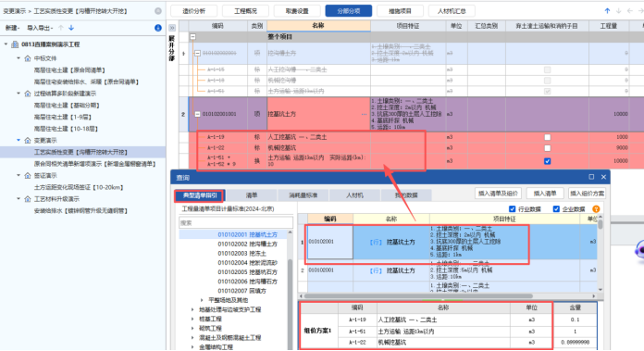Click the house icon beside 签证演示
This screenshot has height=351, width=644.
(x=28, y=176)
